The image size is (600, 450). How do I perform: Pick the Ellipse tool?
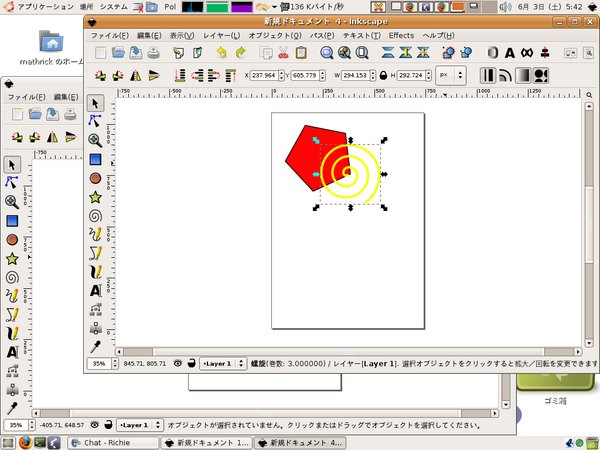tap(95, 178)
